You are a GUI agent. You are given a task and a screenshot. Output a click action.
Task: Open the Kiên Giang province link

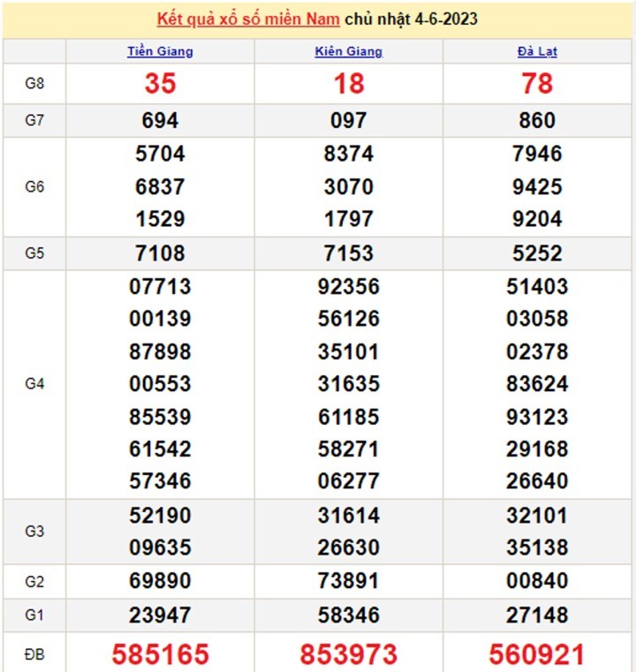pyautogui.click(x=349, y=51)
